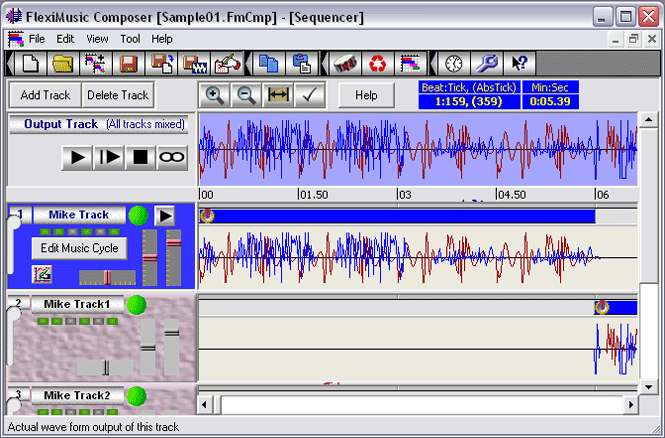Select the Mike Track name button
Image resolution: width=665 pixels, height=438 pixels.
(x=79, y=215)
